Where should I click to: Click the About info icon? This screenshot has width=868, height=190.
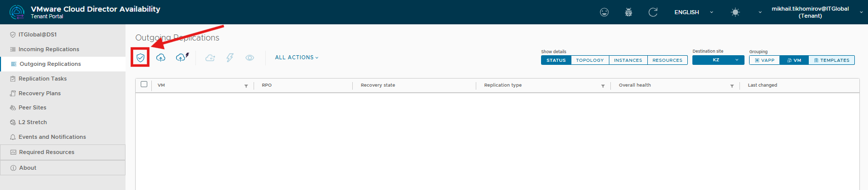point(13,168)
